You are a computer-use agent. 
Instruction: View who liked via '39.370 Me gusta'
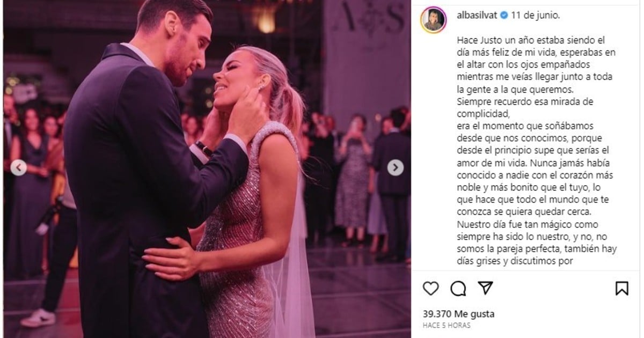[x=458, y=314]
